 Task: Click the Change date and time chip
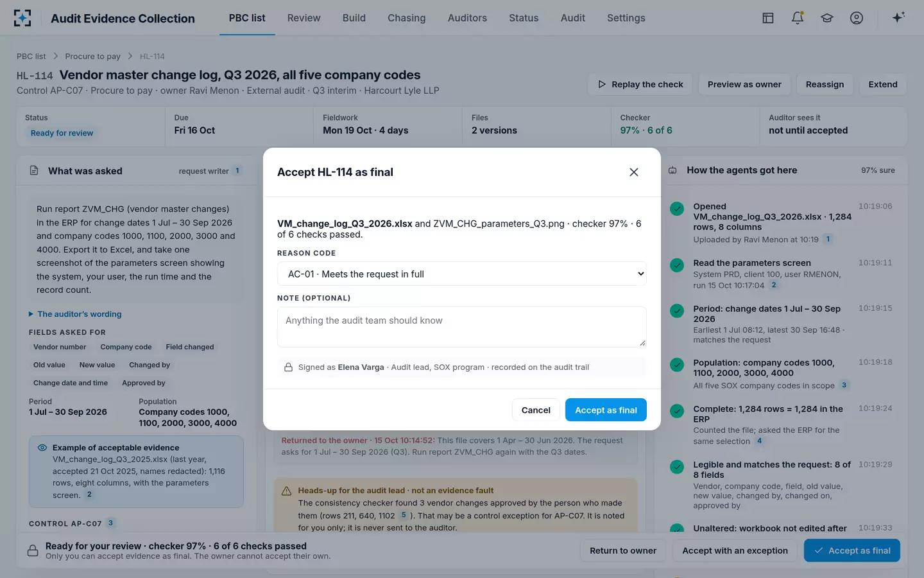coord(71,383)
